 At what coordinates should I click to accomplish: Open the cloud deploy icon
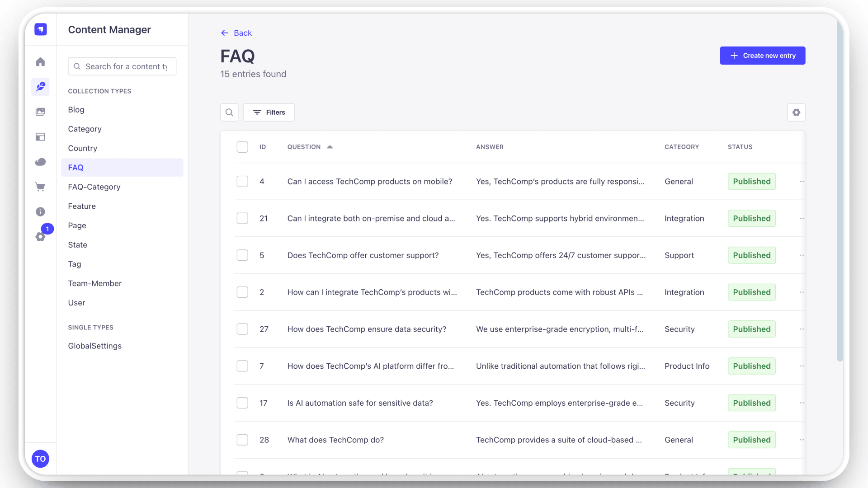pyautogui.click(x=41, y=162)
